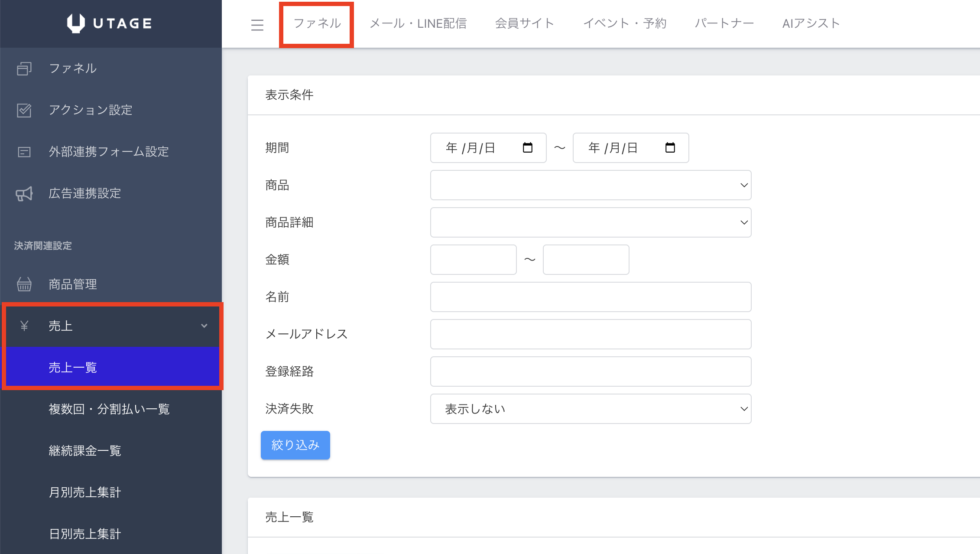Click the 商品管理 basket icon
Screen dimensions: 980x554
pyautogui.click(x=24, y=284)
